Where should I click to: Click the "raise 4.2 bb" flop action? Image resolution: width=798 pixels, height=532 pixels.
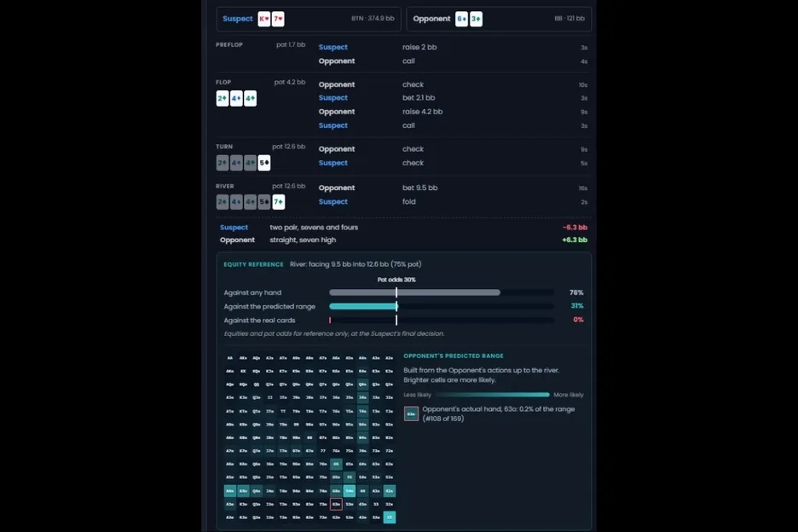[x=422, y=112]
